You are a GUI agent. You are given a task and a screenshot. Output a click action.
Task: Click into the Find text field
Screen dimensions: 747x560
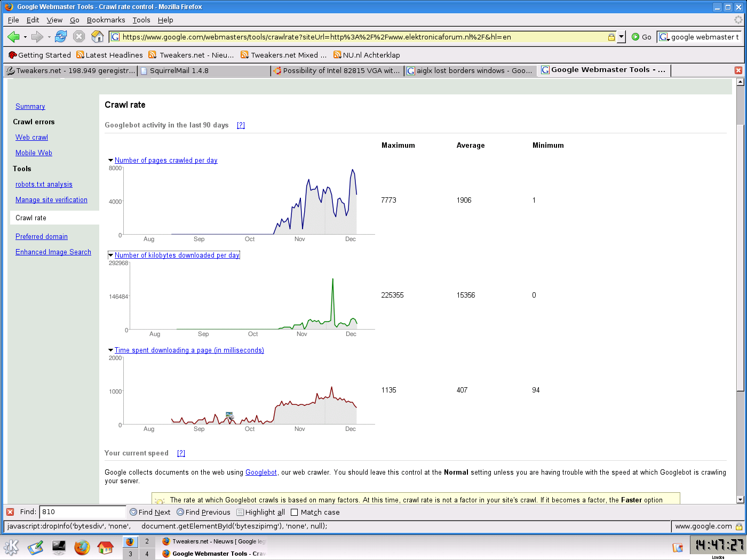83,512
